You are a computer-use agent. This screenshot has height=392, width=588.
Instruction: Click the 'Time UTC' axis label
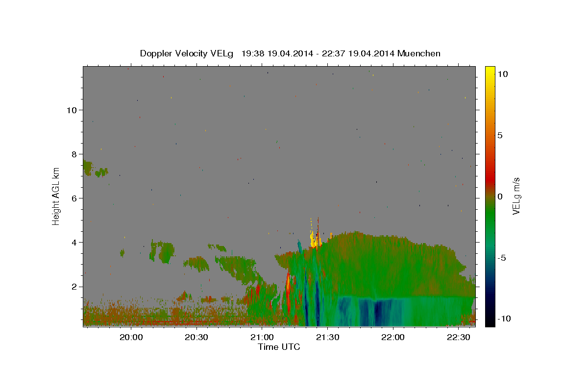click(279, 347)
